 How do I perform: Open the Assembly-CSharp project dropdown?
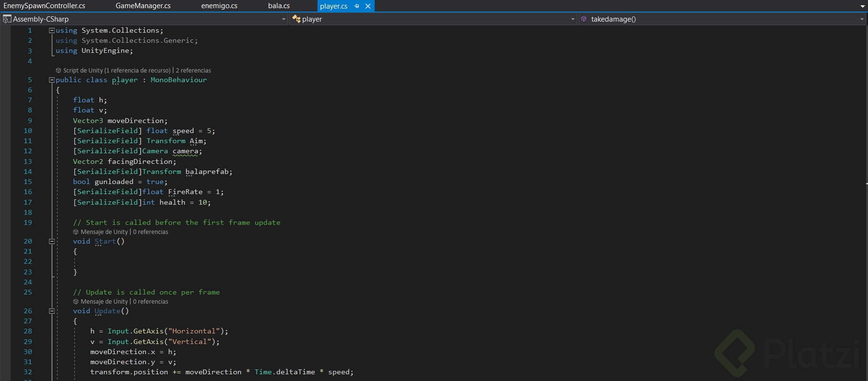tap(283, 19)
